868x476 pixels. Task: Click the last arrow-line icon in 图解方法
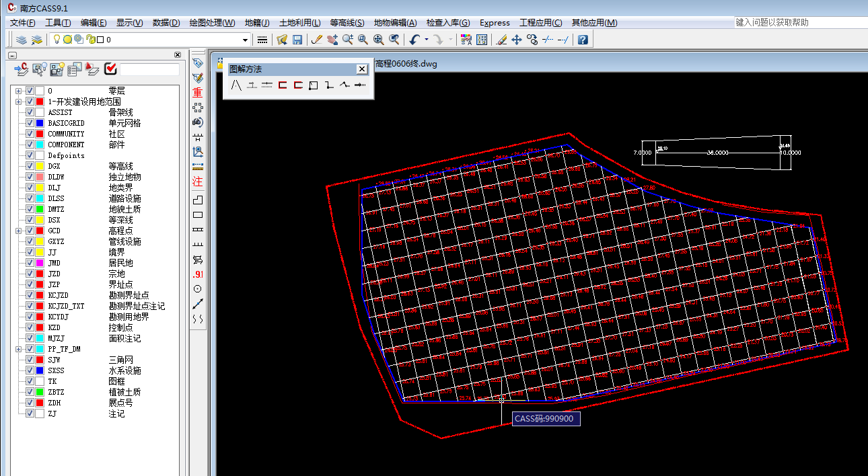[360, 85]
